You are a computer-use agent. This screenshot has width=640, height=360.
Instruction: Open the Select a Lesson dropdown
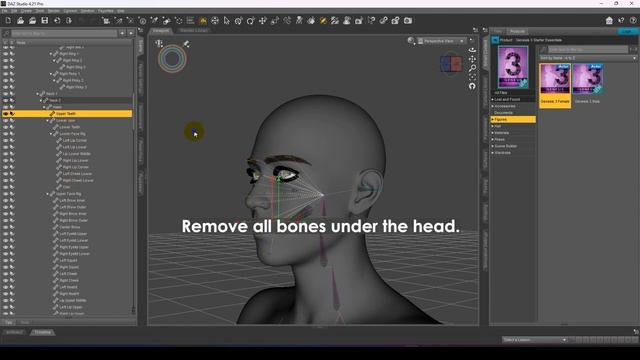tap(535, 340)
